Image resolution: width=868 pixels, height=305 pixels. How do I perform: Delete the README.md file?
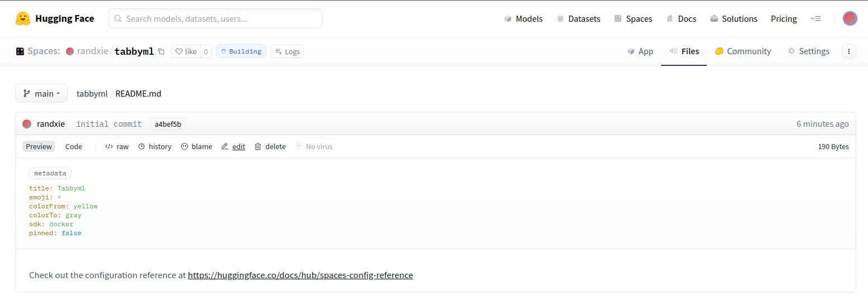click(270, 146)
